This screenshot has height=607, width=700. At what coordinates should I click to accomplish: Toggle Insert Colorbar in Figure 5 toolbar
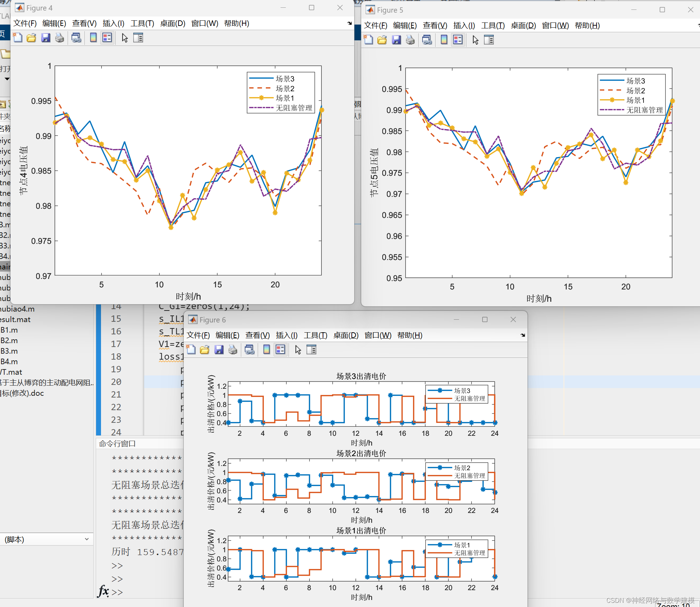444,40
